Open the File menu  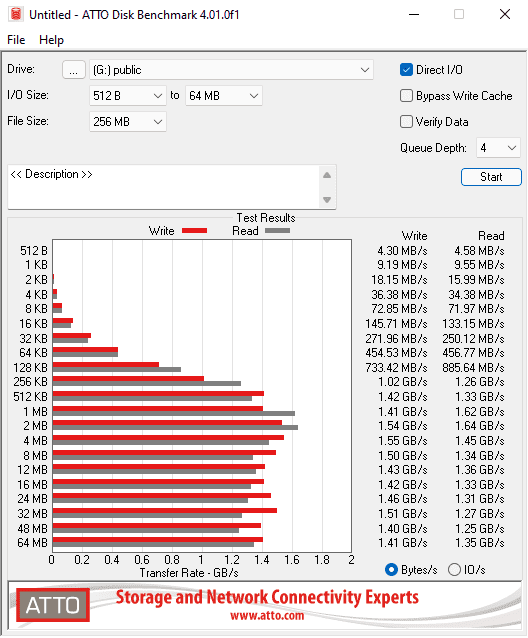point(16,40)
